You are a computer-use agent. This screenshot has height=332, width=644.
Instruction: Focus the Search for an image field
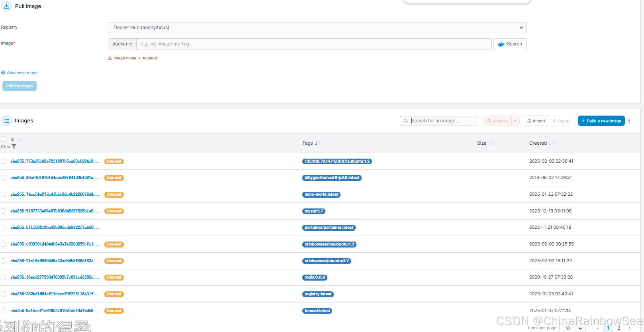click(x=439, y=121)
